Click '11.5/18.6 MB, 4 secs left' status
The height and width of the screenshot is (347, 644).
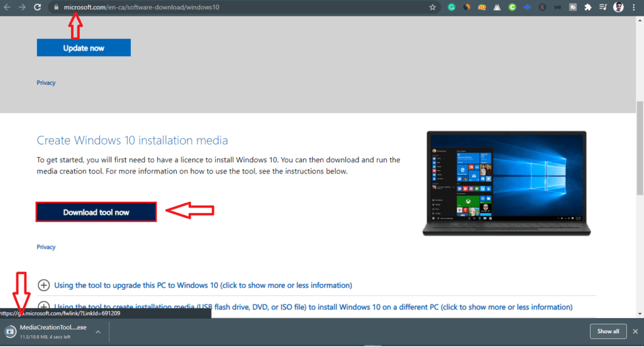tap(45, 337)
